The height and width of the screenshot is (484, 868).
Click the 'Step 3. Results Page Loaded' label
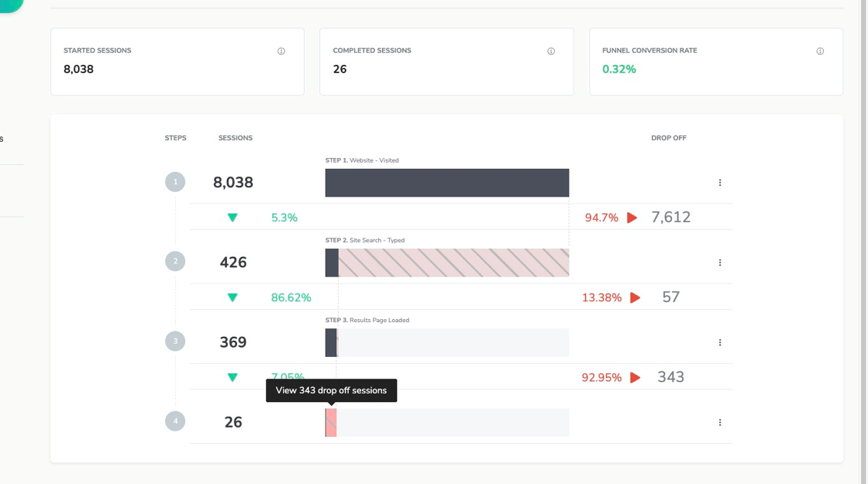[367, 321]
